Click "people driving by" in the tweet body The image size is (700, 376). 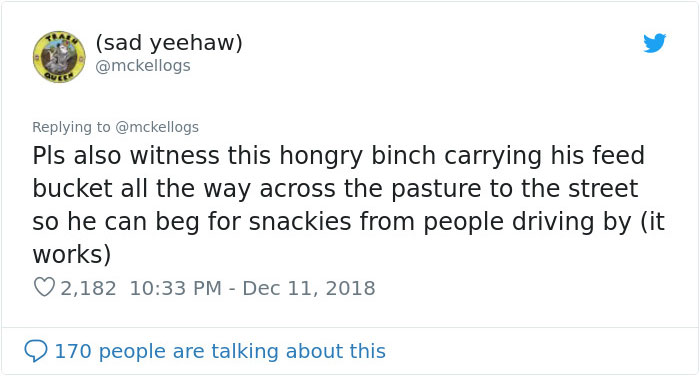tap(528, 222)
